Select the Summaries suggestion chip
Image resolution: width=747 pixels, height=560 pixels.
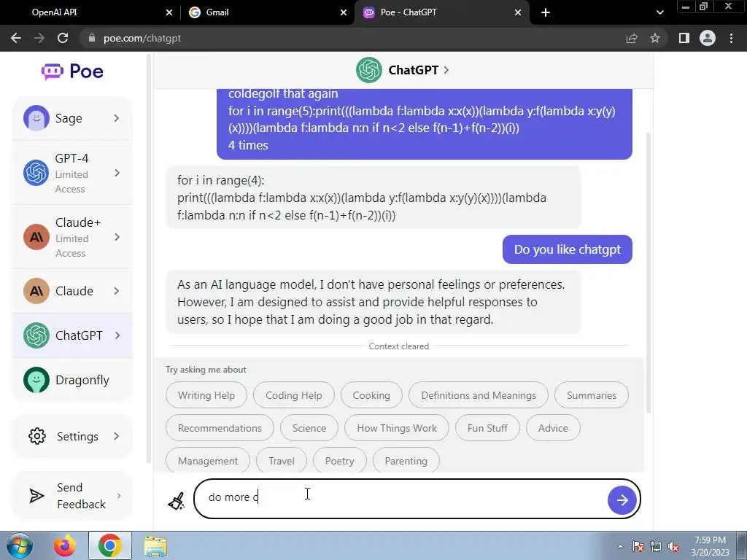[x=591, y=395]
